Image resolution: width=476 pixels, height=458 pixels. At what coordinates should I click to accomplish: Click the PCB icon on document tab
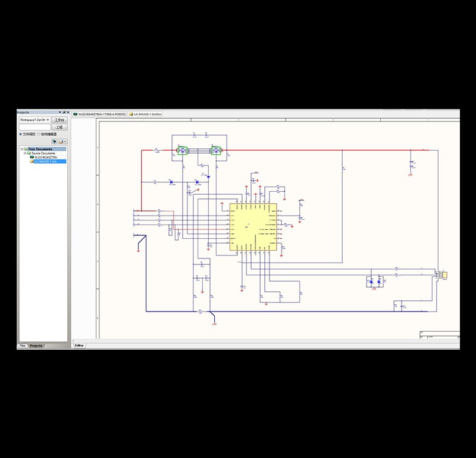click(x=75, y=114)
